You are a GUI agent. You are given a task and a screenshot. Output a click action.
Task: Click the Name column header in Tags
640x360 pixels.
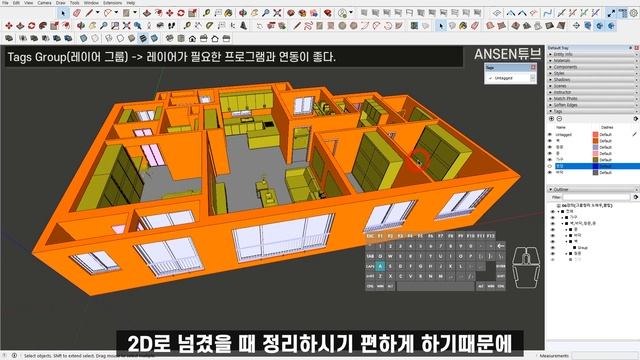click(x=561, y=127)
